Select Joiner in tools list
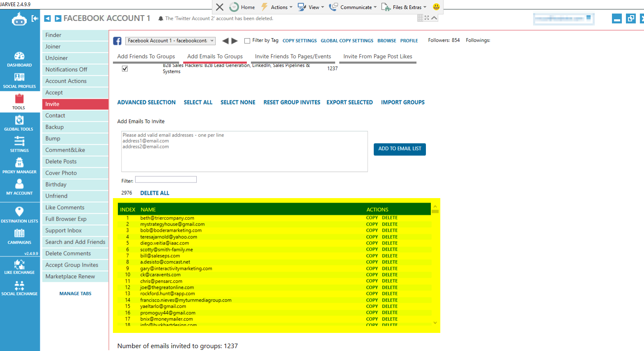Screen dimensions: 644x351 tap(75, 47)
